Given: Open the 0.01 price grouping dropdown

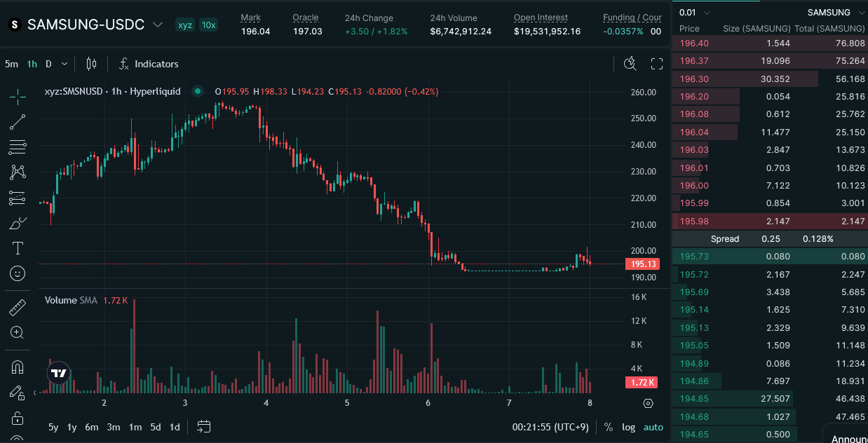Looking at the screenshot, I should (695, 13).
